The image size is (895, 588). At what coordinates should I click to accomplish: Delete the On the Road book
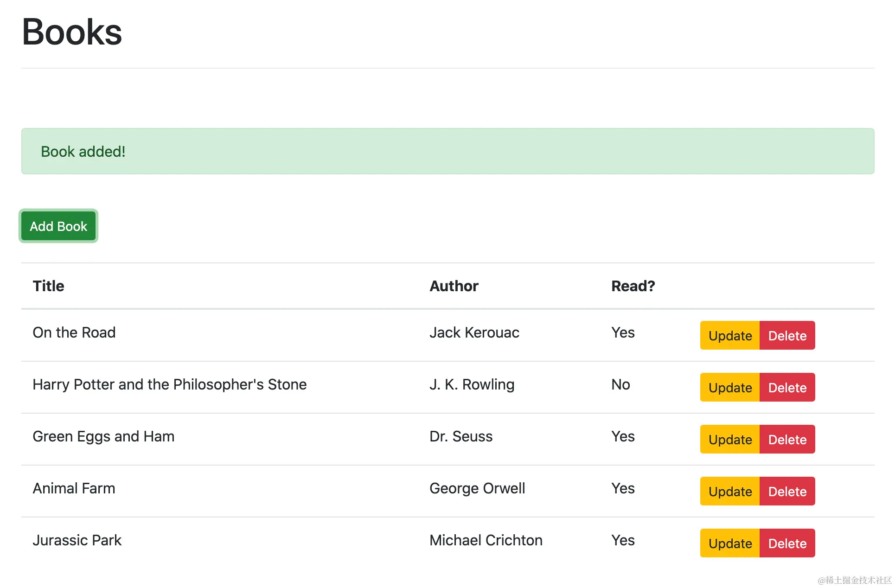(x=787, y=336)
